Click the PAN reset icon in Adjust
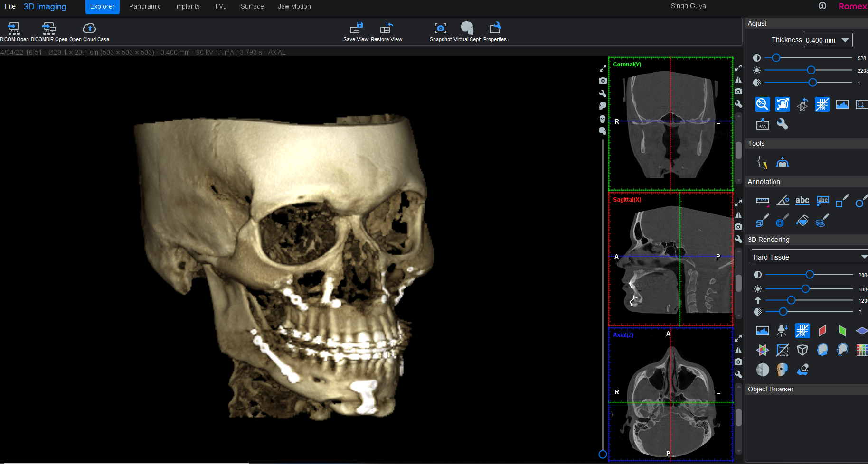 click(x=763, y=124)
